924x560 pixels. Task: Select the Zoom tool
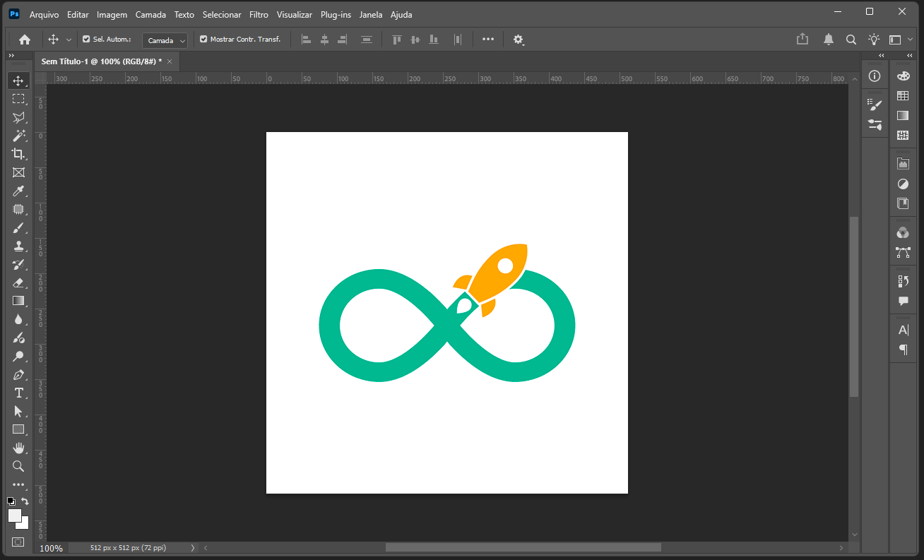point(18,466)
